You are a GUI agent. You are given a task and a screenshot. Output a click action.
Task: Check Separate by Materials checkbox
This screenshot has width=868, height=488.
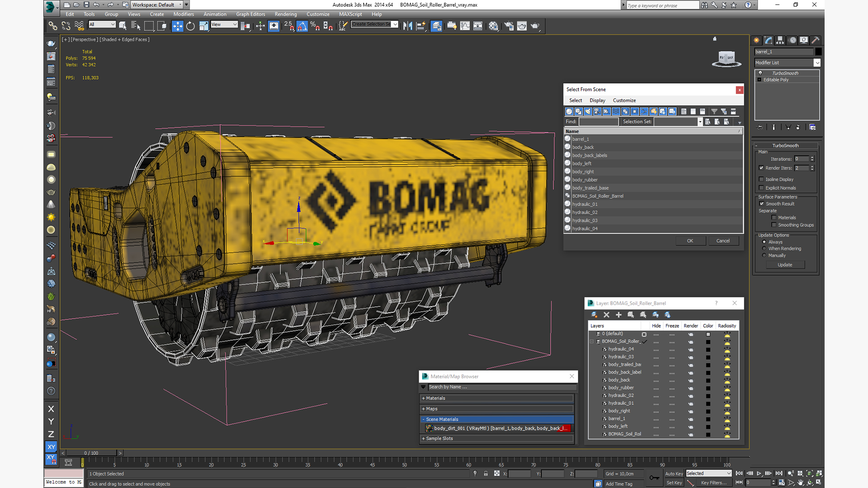pos(774,218)
